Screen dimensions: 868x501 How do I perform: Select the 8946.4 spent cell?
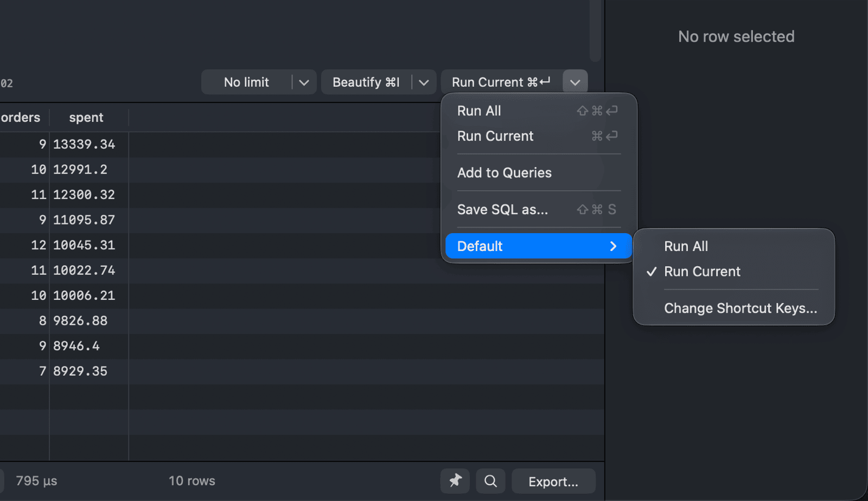pyautogui.click(x=89, y=346)
